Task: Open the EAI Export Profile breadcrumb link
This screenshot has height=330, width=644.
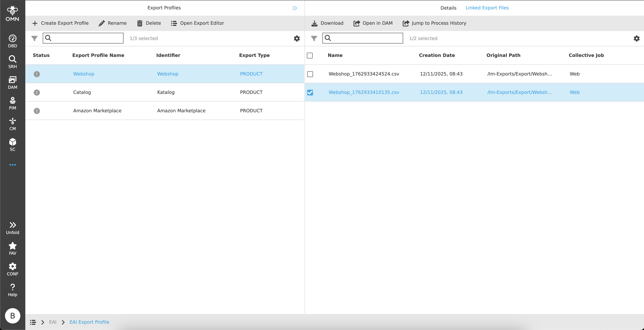Action: (x=89, y=322)
